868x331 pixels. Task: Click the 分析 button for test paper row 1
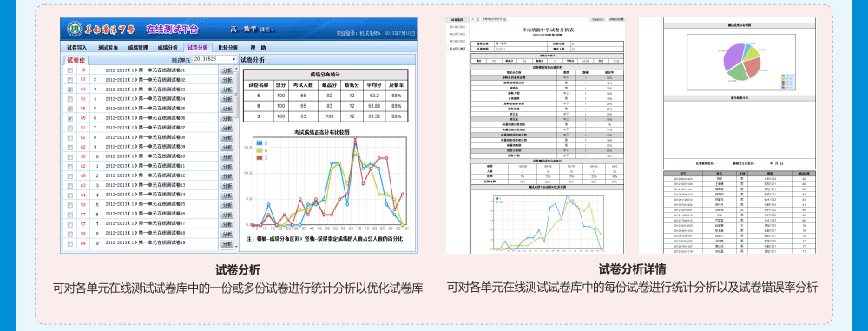(x=227, y=71)
